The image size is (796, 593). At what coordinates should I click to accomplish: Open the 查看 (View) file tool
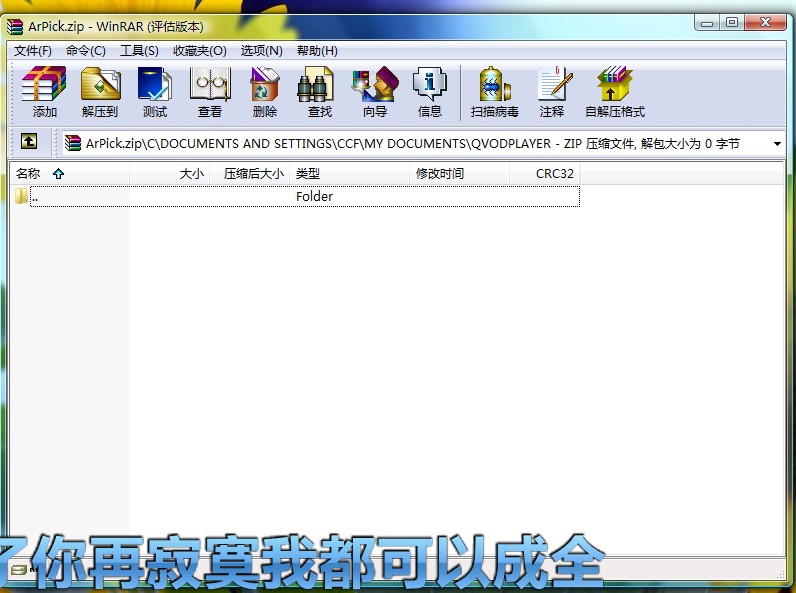coord(210,92)
